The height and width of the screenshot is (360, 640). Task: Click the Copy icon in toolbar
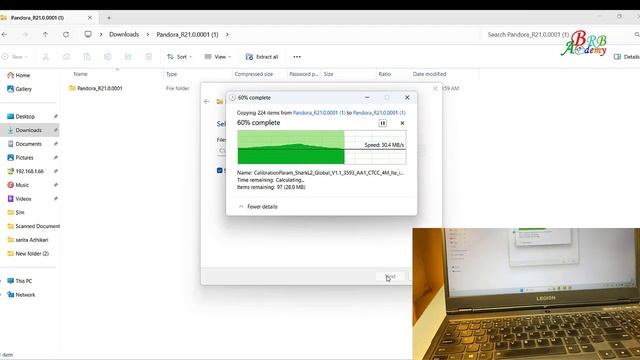[66, 57]
